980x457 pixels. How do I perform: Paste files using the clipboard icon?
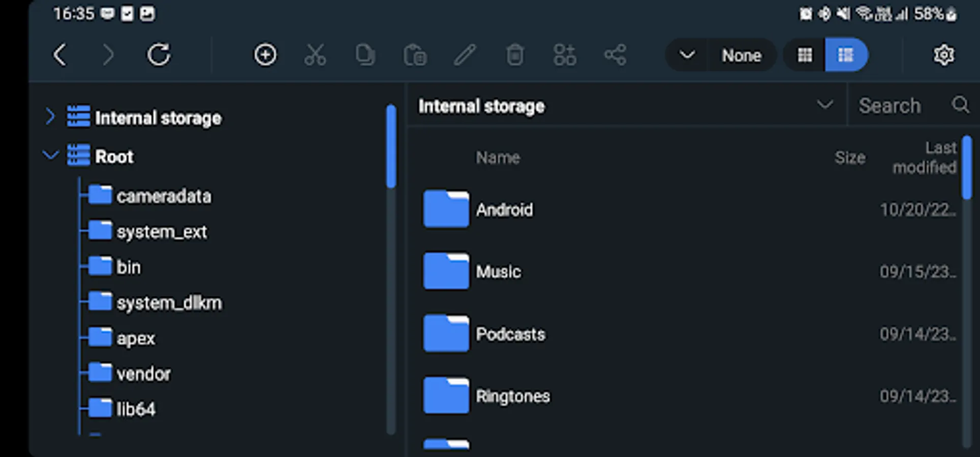click(x=415, y=55)
